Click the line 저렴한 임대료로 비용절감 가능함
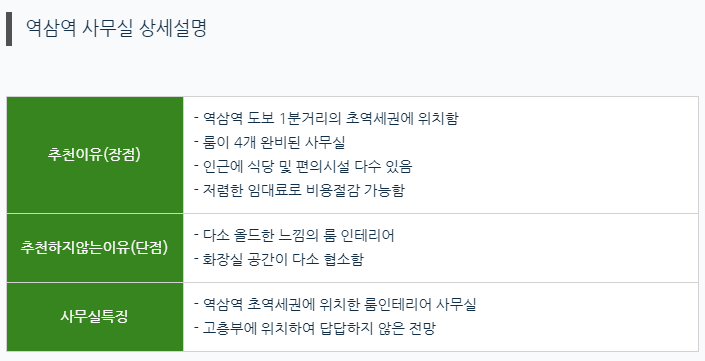 [299, 190]
